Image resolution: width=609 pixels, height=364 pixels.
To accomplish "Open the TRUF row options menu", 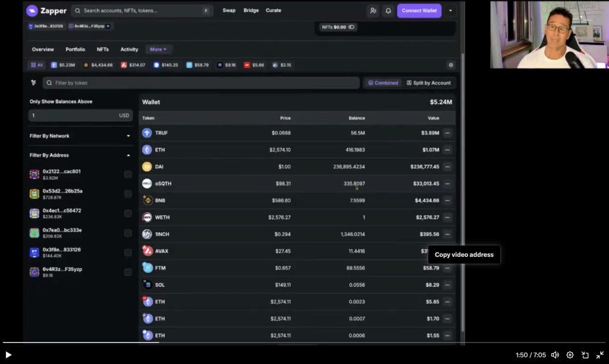I will [x=447, y=133].
